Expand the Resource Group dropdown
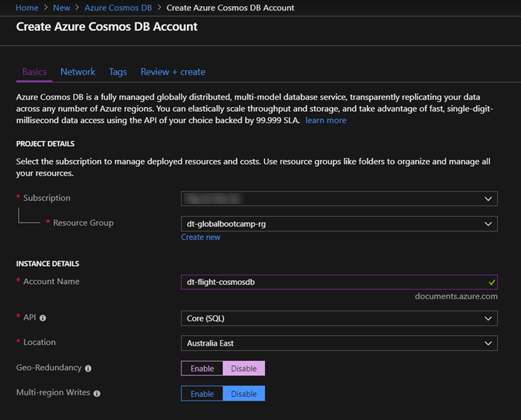521x420 pixels. [339, 224]
